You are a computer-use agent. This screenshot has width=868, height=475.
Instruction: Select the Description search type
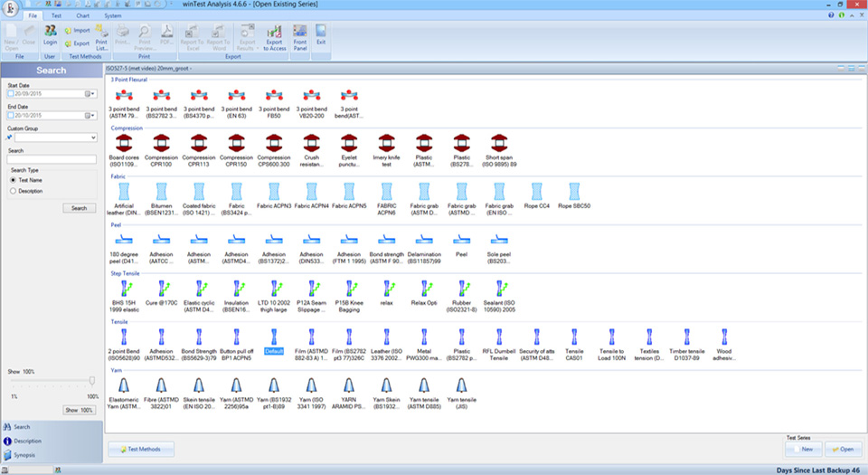click(14, 191)
